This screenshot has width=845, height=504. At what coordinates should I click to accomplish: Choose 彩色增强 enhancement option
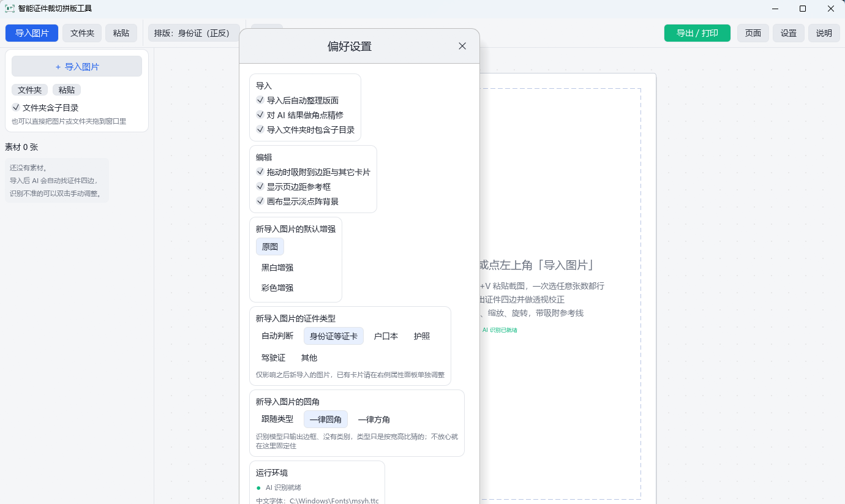pyautogui.click(x=277, y=288)
